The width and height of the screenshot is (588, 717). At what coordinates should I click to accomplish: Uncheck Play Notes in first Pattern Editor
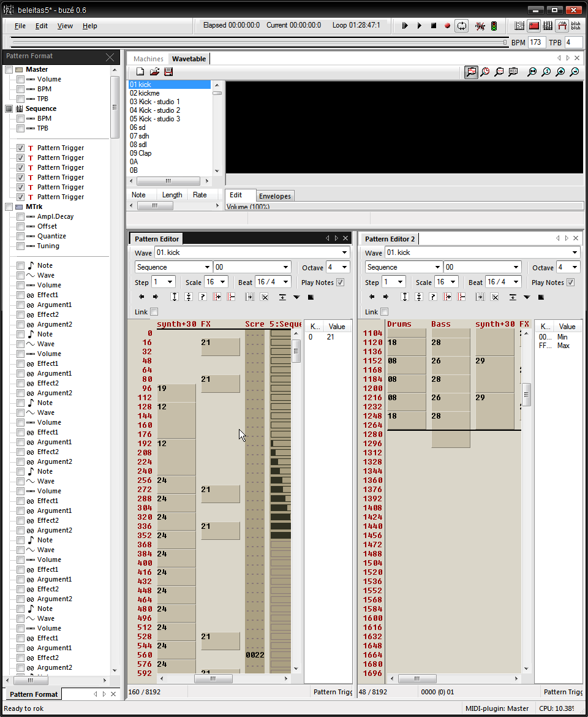(x=341, y=283)
